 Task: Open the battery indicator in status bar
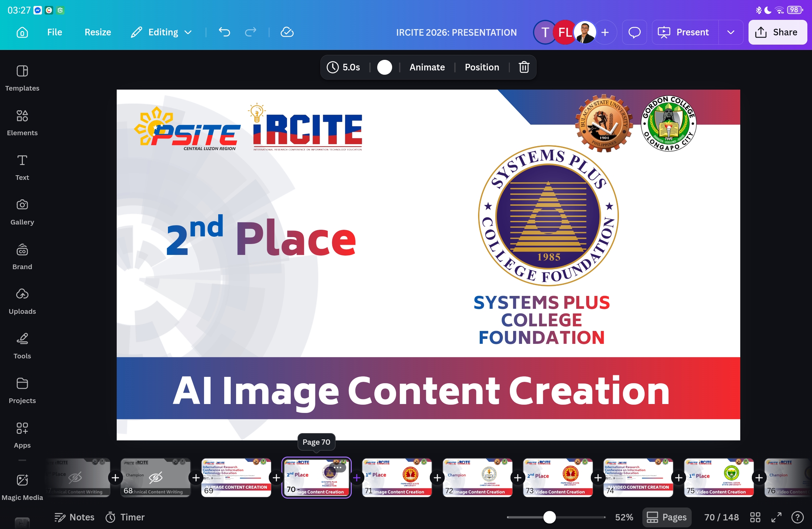(795, 10)
